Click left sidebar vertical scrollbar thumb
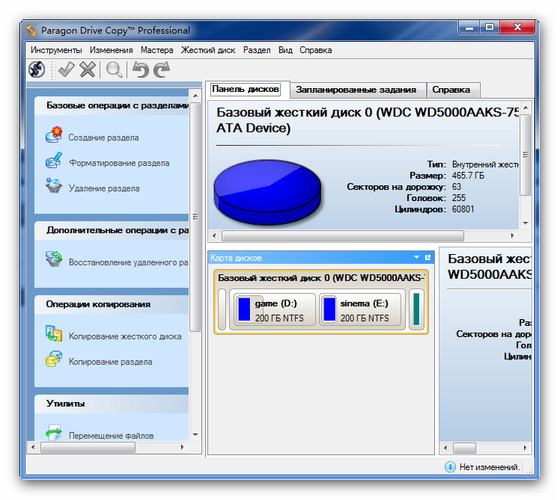 (x=195, y=217)
